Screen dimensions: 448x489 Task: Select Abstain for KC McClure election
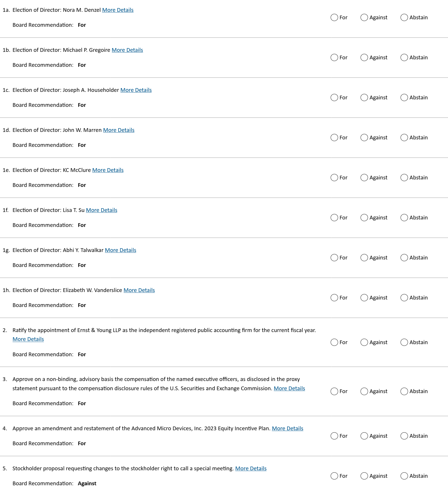pos(404,178)
